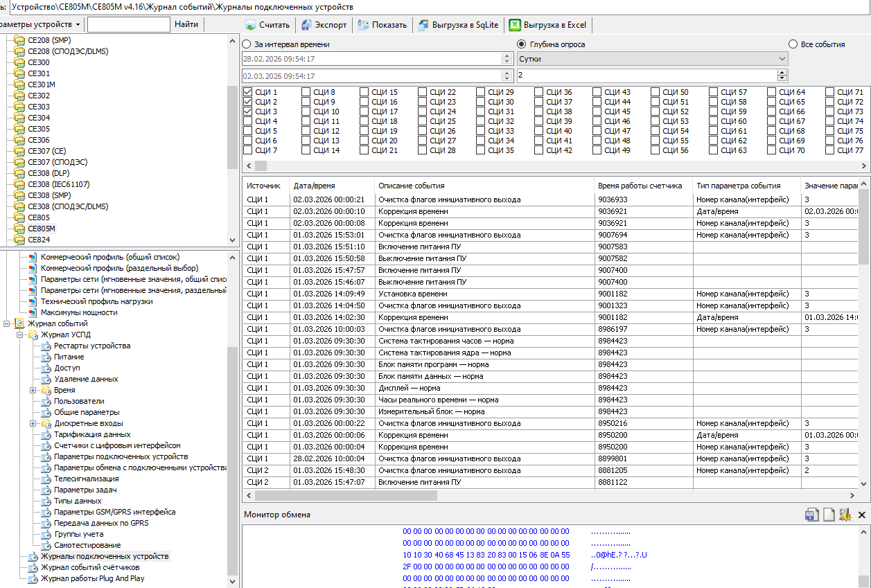Click the Считать (read) toolbar icon
This screenshot has width=871, height=588.
(250, 25)
